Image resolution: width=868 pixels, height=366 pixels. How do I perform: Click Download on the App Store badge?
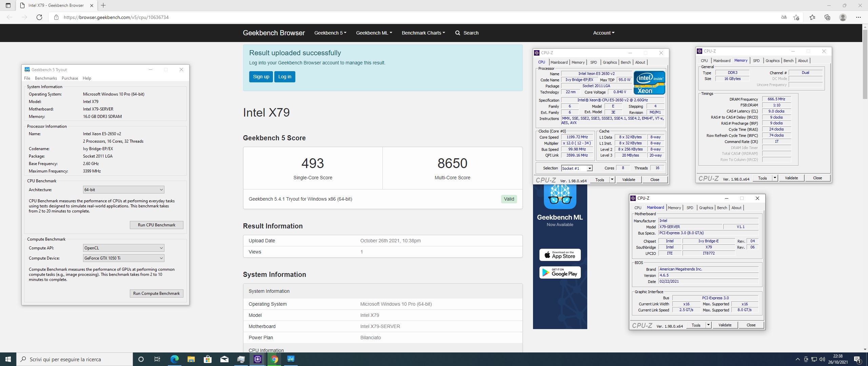click(560, 255)
